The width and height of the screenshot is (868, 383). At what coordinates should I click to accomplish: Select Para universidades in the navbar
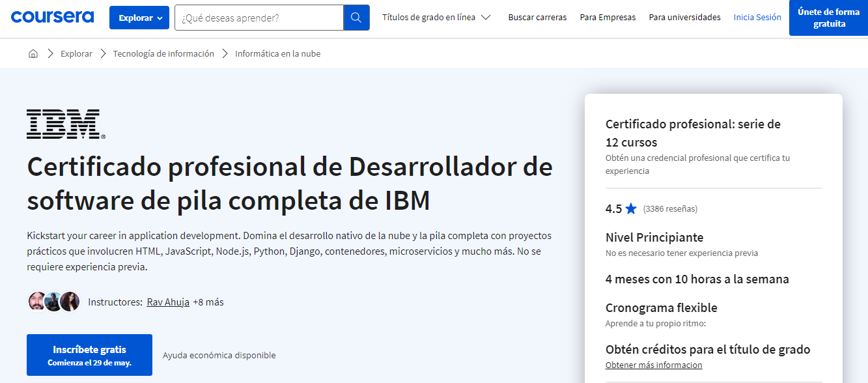(x=684, y=18)
